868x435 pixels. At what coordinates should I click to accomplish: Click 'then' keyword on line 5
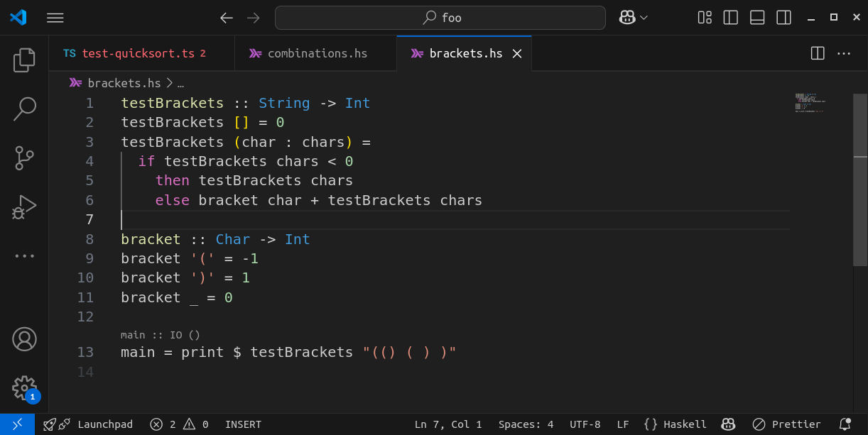173,181
